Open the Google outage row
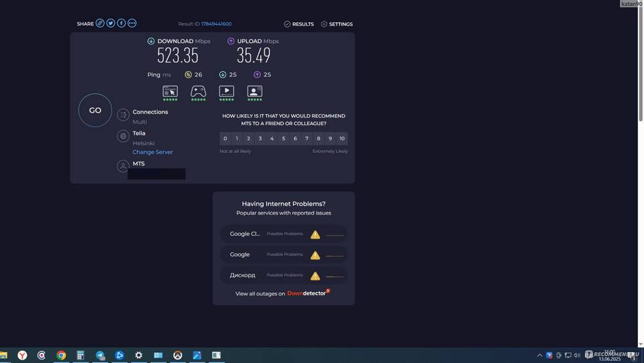The height and width of the screenshot is (363, 644). point(284,254)
